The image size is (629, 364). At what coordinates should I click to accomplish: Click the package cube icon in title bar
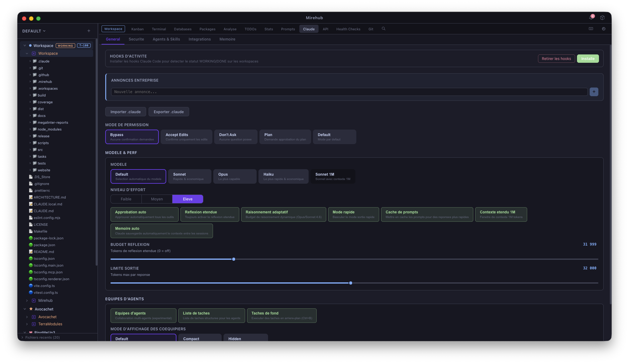tap(602, 18)
